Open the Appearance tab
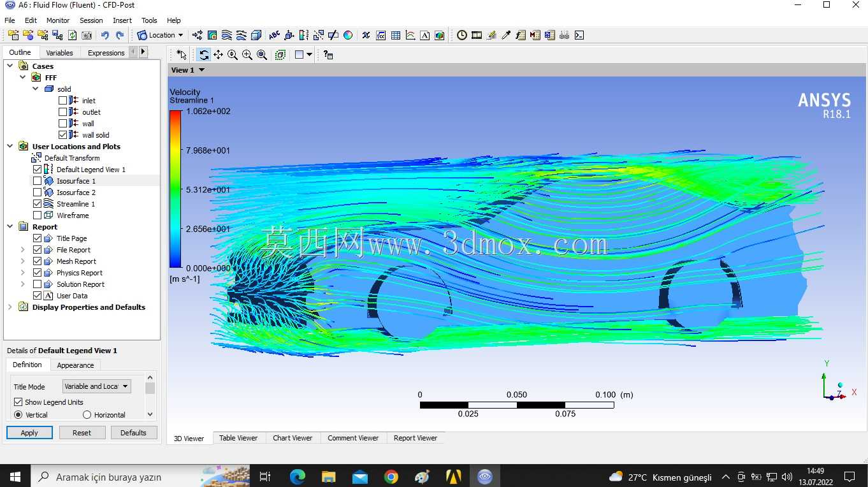The image size is (868, 487). (75, 365)
